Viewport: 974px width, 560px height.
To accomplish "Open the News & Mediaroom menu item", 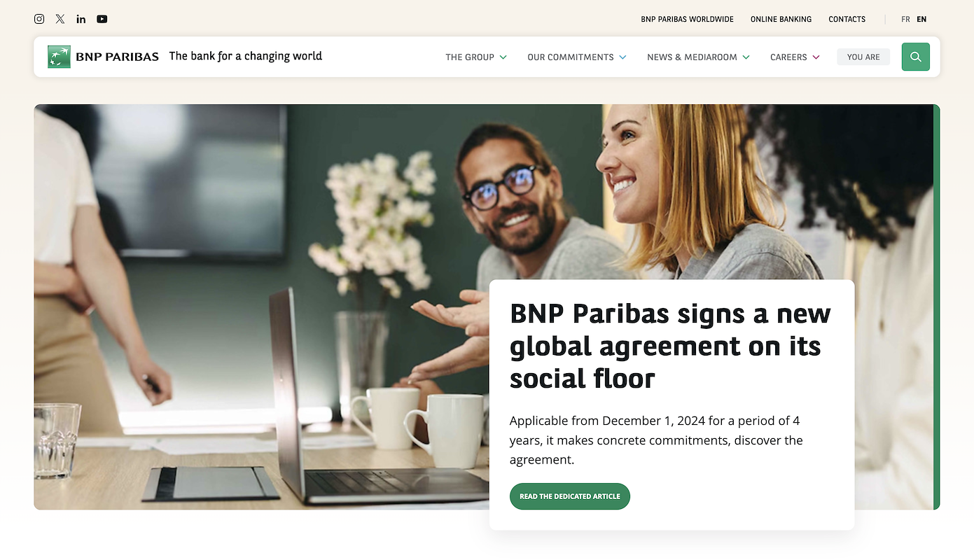I will pyautogui.click(x=692, y=57).
